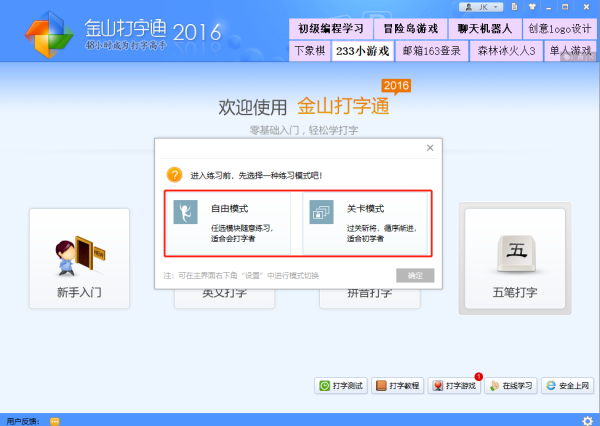Open 冒险岛游戏 ad link
Image resolution: width=600 pixels, height=426 pixels.
pos(411,29)
